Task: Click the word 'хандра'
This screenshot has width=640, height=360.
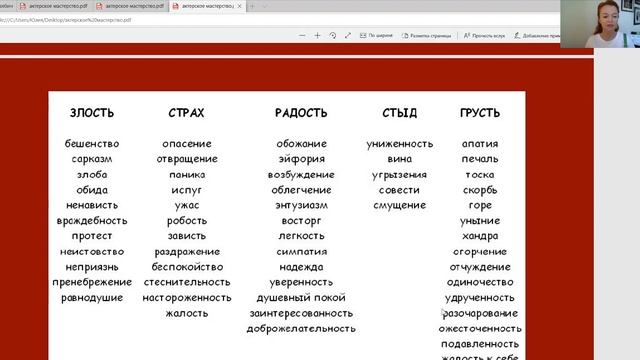Action: [480, 236]
